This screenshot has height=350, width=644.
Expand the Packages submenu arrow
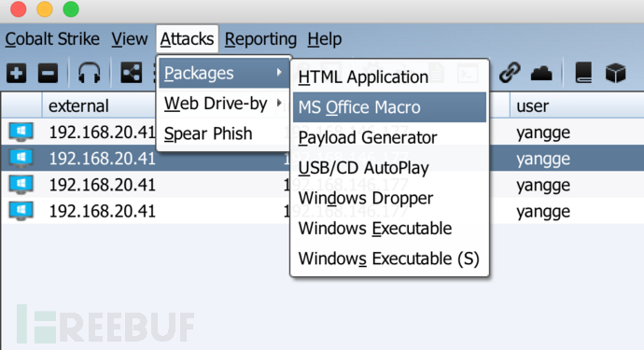[279, 73]
